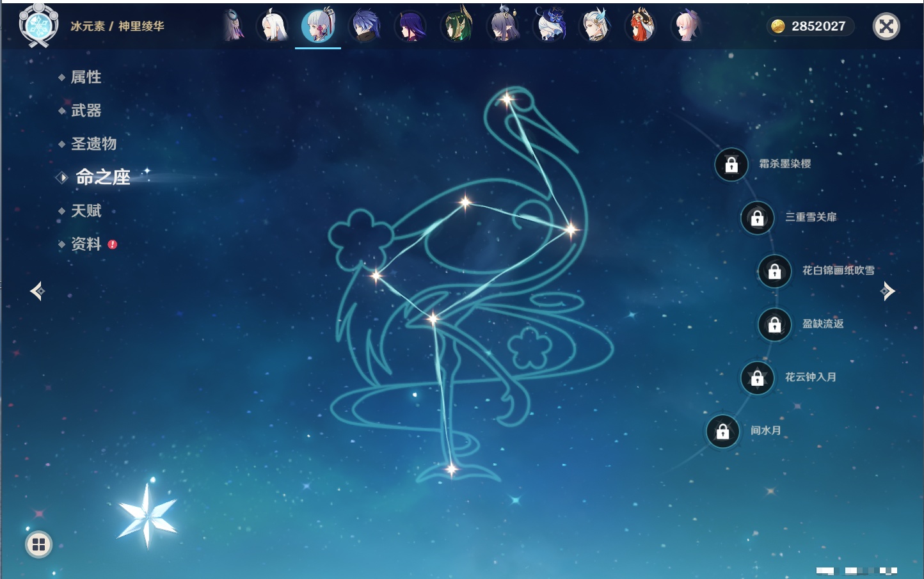Choose the character portrait wearing a blue hat
The width and height of the screenshot is (924, 579).
[550, 26]
